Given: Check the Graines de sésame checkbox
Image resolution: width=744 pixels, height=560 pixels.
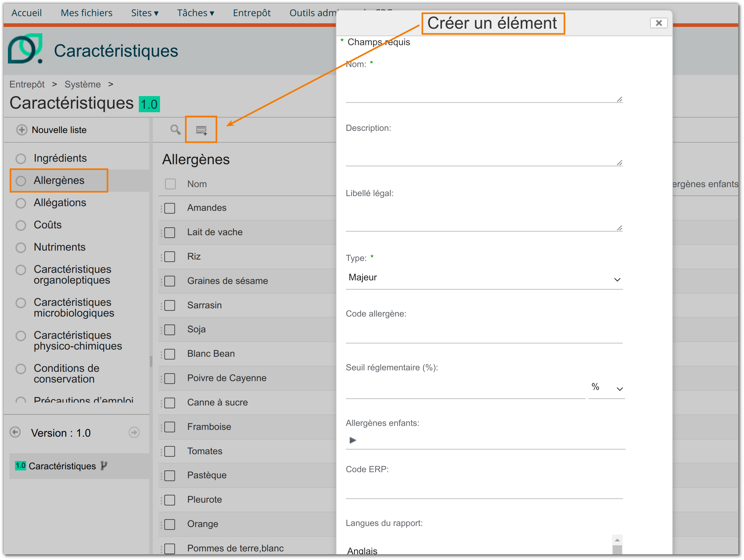Looking at the screenshot, I should point(170,281).
